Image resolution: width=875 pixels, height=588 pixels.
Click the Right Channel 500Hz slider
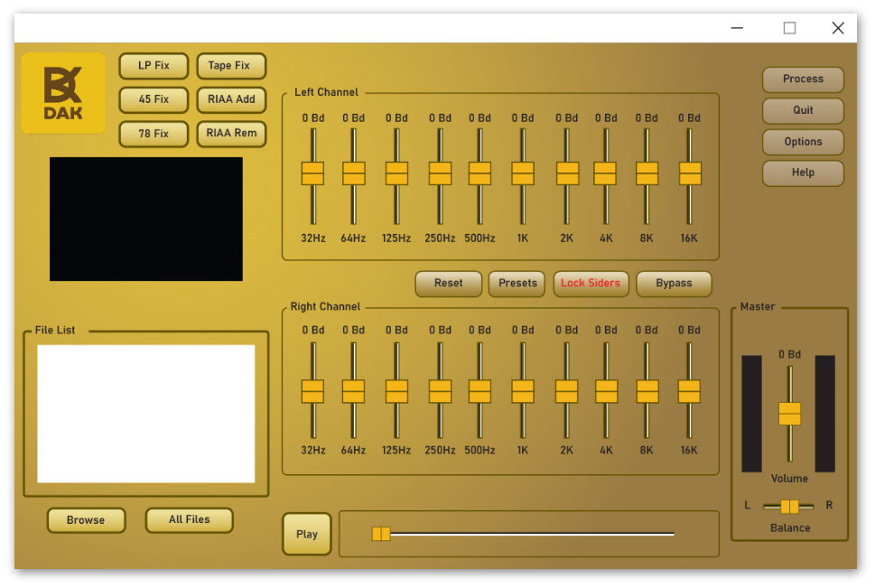pyautogui.click(x=479, y=391)
